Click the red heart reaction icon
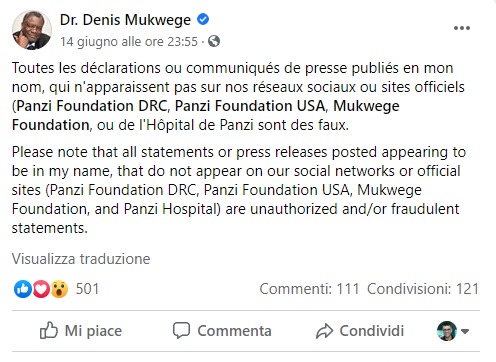 [41, 289]
